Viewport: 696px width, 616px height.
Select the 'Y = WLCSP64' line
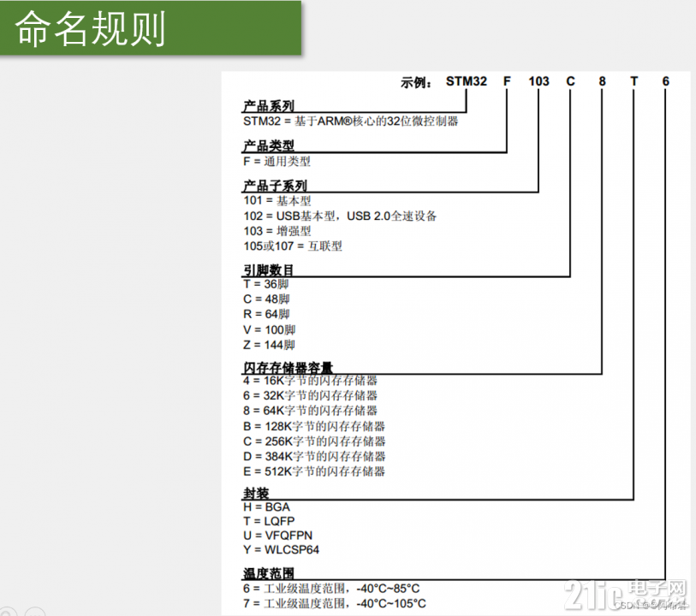(x=281, y=549)
